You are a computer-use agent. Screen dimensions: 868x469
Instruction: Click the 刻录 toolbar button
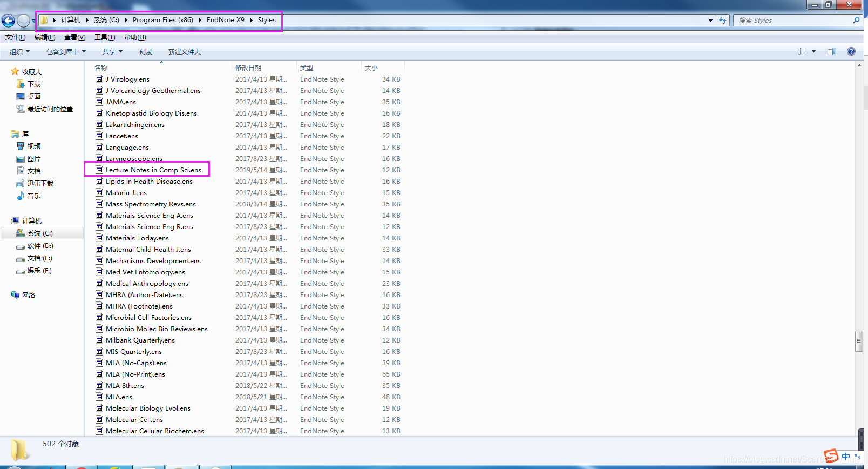pyautogui.click(x=146, y=51)
